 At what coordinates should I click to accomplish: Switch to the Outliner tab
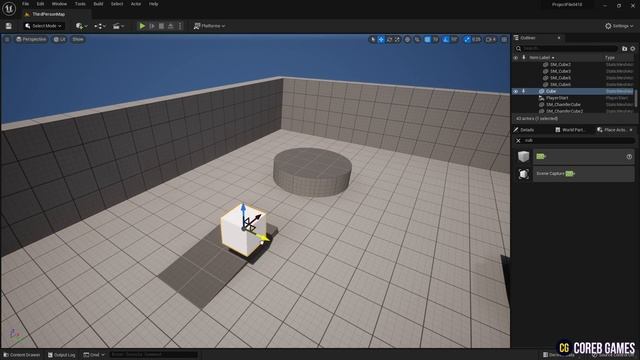click(527, 38)
